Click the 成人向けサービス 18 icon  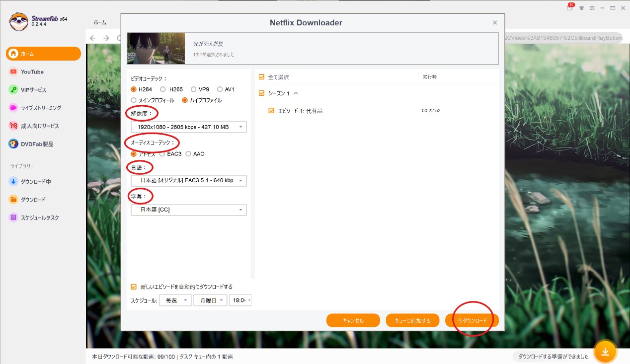(x=13, y=126)
